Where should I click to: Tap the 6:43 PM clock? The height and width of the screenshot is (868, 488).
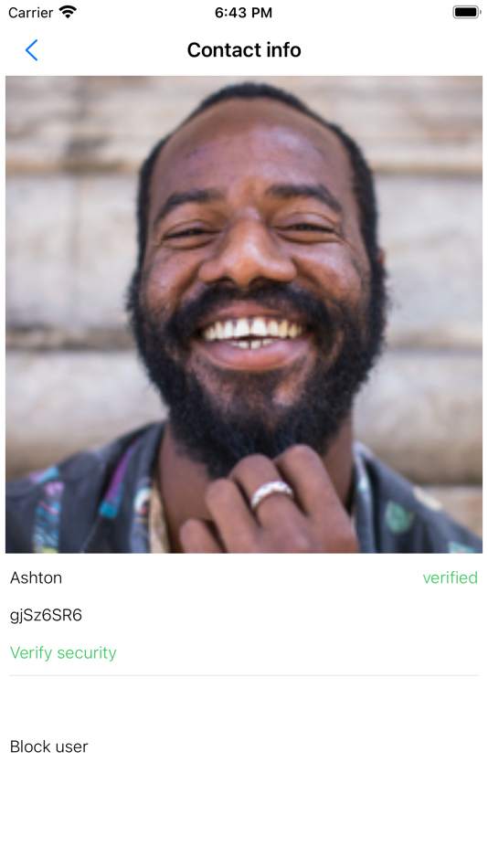(244, 13)
